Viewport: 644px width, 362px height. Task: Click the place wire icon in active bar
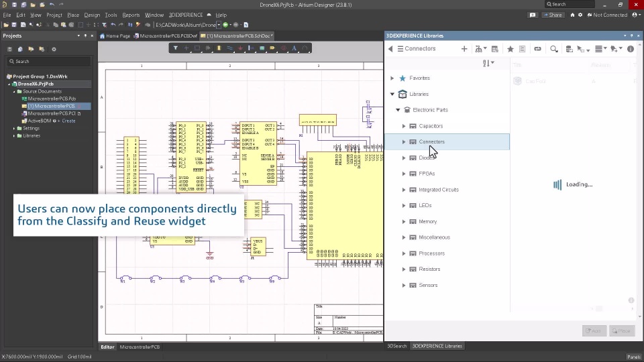[x=229, y=48]
